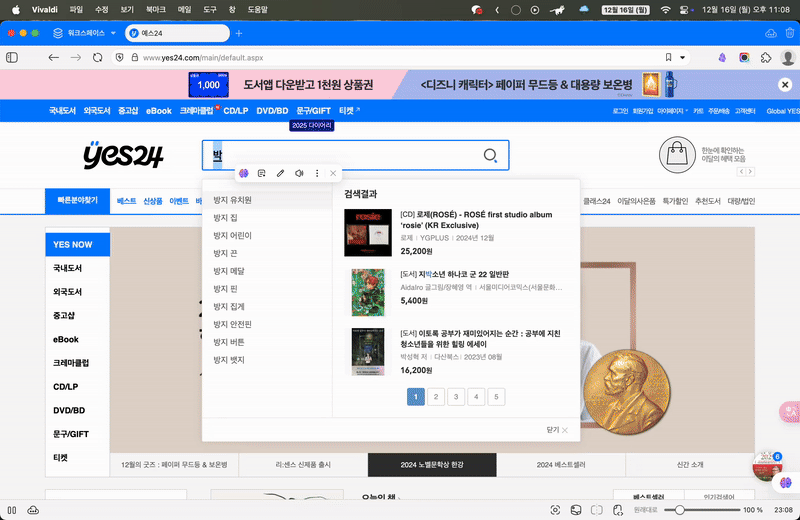Toggle the image loading icon in the status bar
The image size is (800, 520).
(x=576, y=510)
